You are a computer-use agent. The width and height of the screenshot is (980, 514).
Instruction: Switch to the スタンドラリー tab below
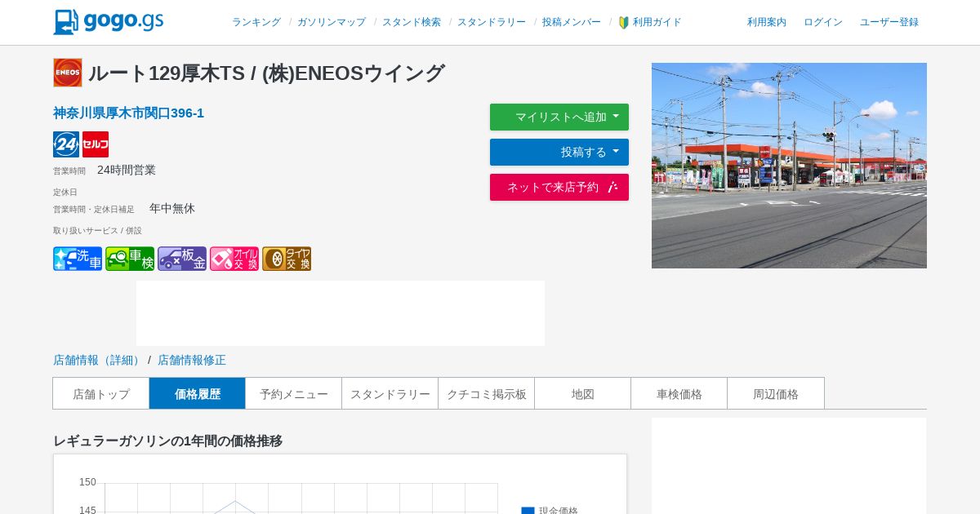click(390, 393)
